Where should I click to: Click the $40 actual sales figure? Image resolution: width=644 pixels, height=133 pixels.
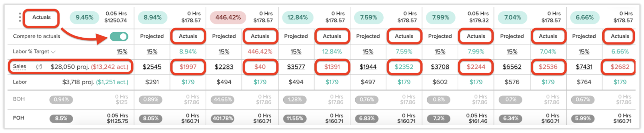(260, 67)
